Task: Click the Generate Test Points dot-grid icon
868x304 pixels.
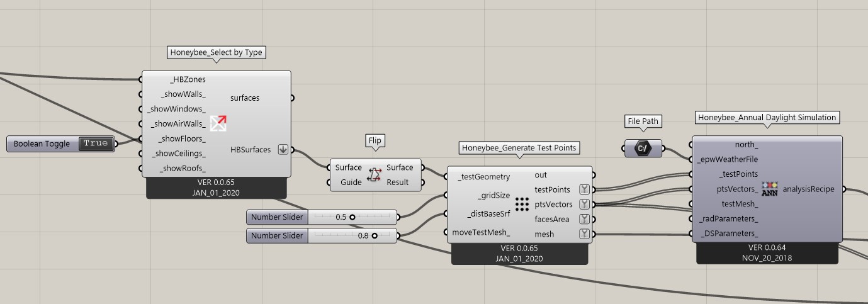Action: (x=522, y=205)
